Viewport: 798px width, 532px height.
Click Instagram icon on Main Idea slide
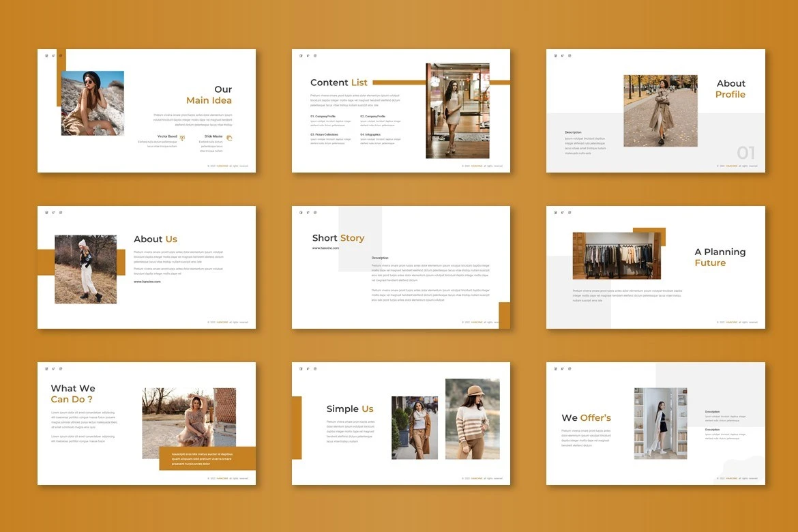[60, 56]
